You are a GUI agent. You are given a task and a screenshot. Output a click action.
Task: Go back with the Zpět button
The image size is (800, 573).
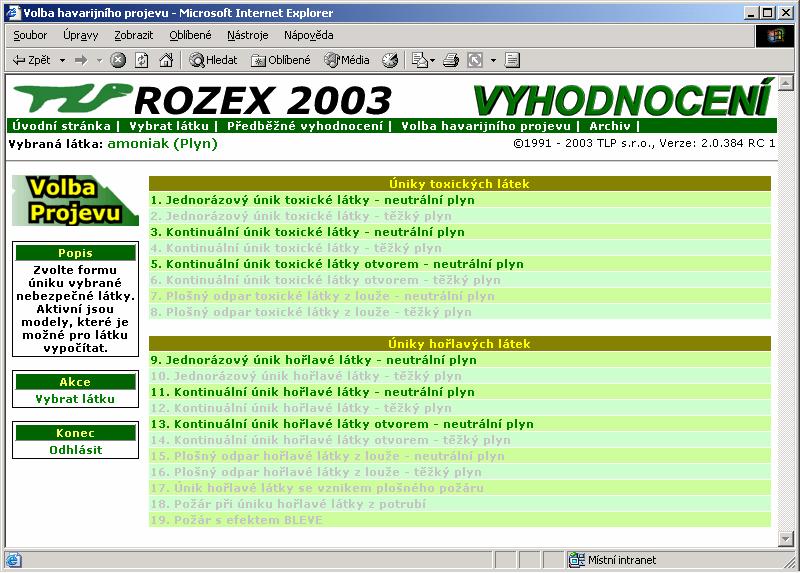pyautogui.click(x=31, y=60)
